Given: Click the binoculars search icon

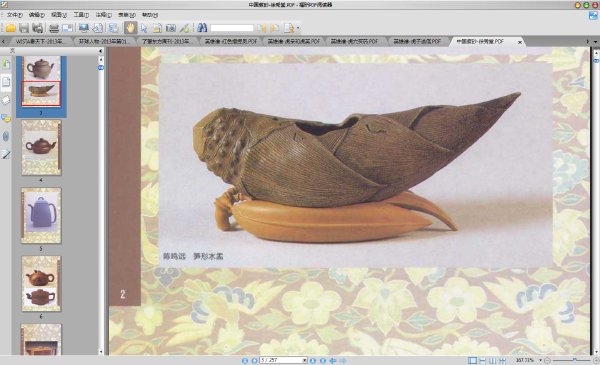Looking at the screenshot, I should click(202, 28).
